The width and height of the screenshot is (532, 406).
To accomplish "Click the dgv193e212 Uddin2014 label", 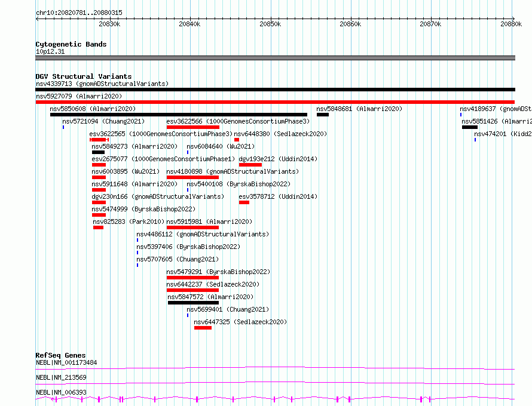I will click(x=278, y=159).
